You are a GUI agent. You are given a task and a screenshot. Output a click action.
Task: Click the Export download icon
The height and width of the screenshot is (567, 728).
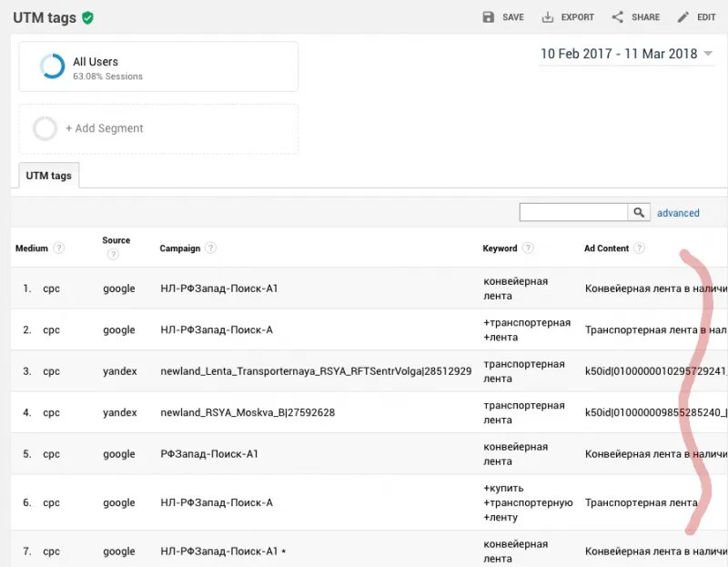tap(548, 17)
